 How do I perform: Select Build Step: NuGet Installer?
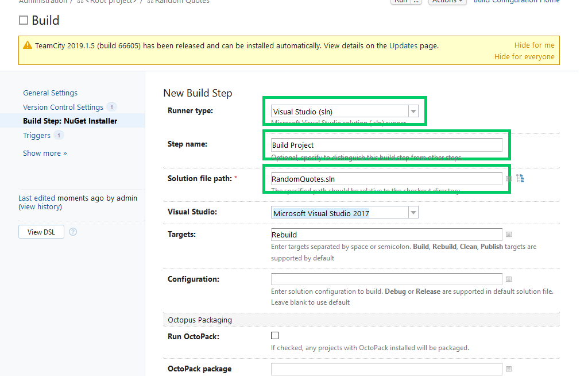coord(70,121)
